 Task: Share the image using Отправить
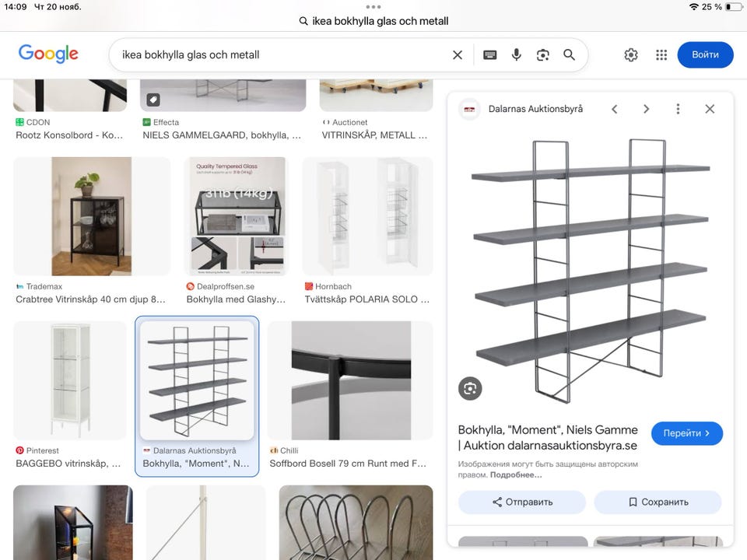521,502
